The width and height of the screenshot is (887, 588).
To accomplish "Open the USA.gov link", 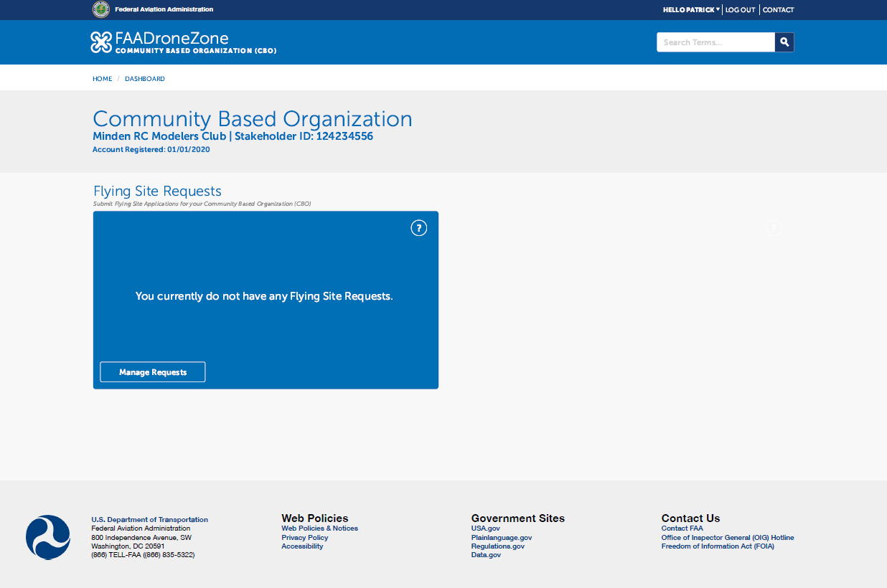I will 485,528.
